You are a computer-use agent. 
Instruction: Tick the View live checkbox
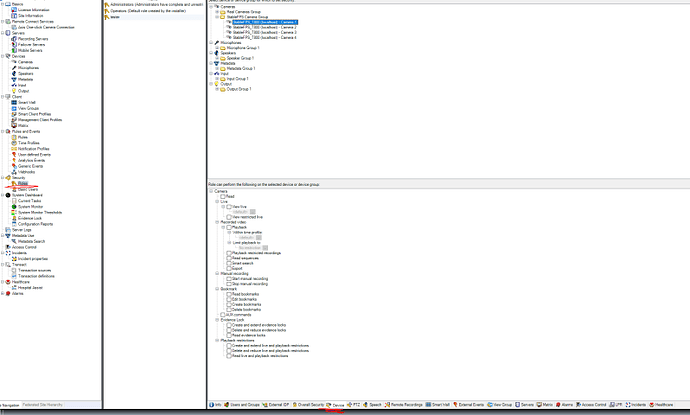point(229,208)
